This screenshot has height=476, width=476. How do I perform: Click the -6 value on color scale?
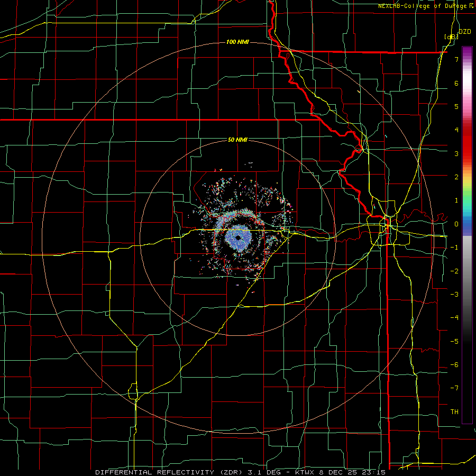pyautogui.click(x=454, y=365)
